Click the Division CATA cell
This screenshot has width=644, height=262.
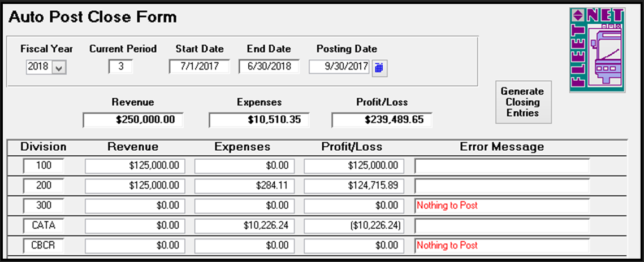coord(44,225)
